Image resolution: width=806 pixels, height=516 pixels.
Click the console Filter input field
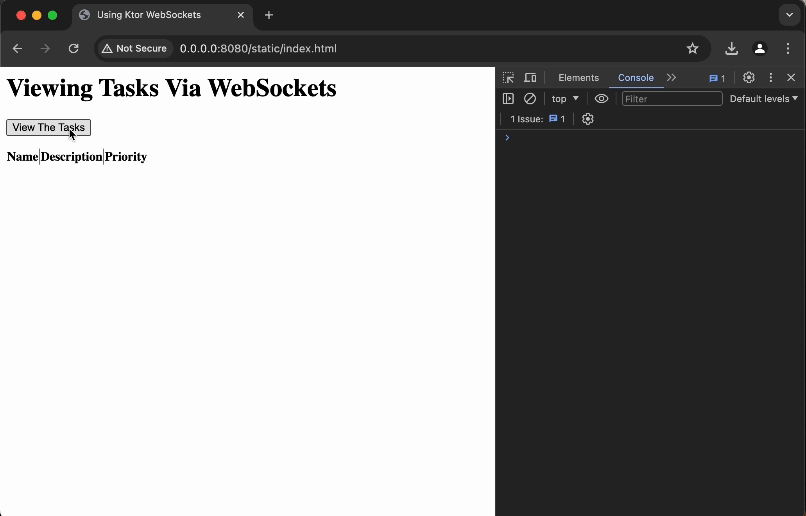[x=671, y=99]
